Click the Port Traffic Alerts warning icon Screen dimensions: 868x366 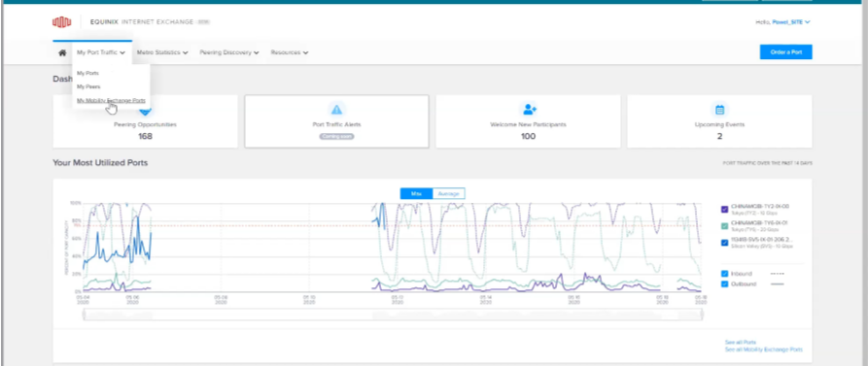[x=336, y=109]
